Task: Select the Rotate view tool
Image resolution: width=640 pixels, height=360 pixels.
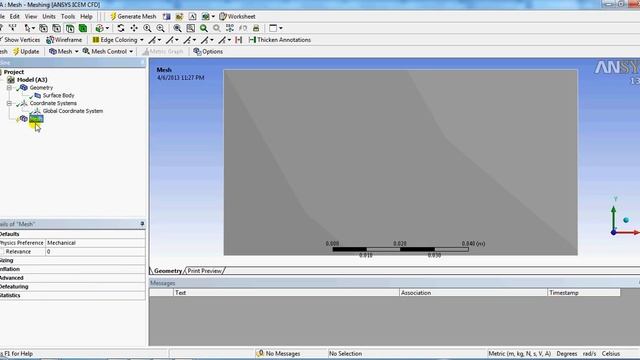Action: click(x=121, y=28)
